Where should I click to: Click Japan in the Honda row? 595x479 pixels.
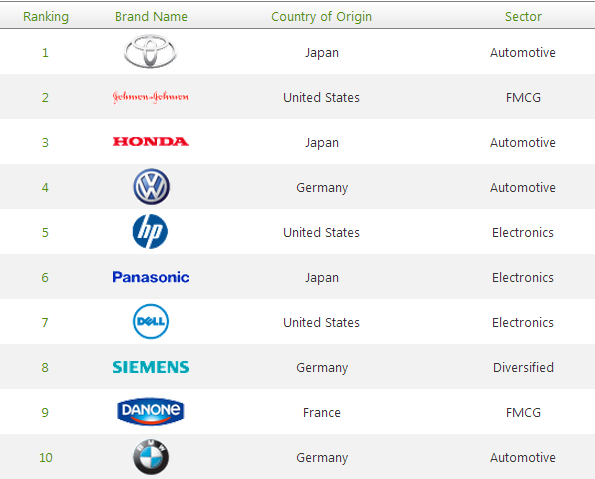click(322, 143)
